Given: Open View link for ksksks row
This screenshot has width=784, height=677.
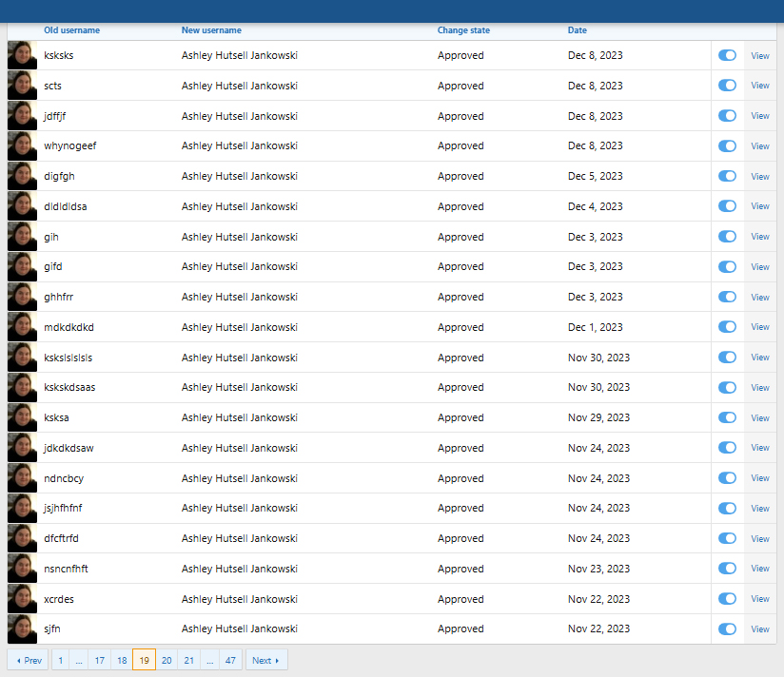Looking at the screenshot, I should pos(760,55).
